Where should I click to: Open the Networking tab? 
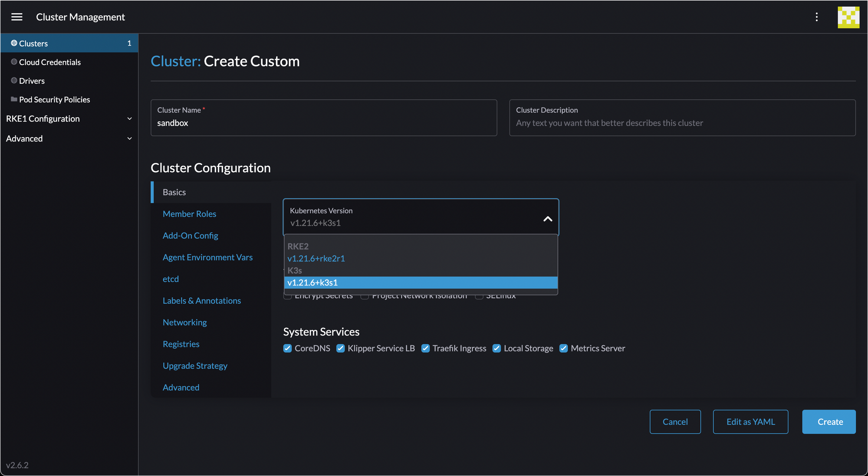click(184, 322)
